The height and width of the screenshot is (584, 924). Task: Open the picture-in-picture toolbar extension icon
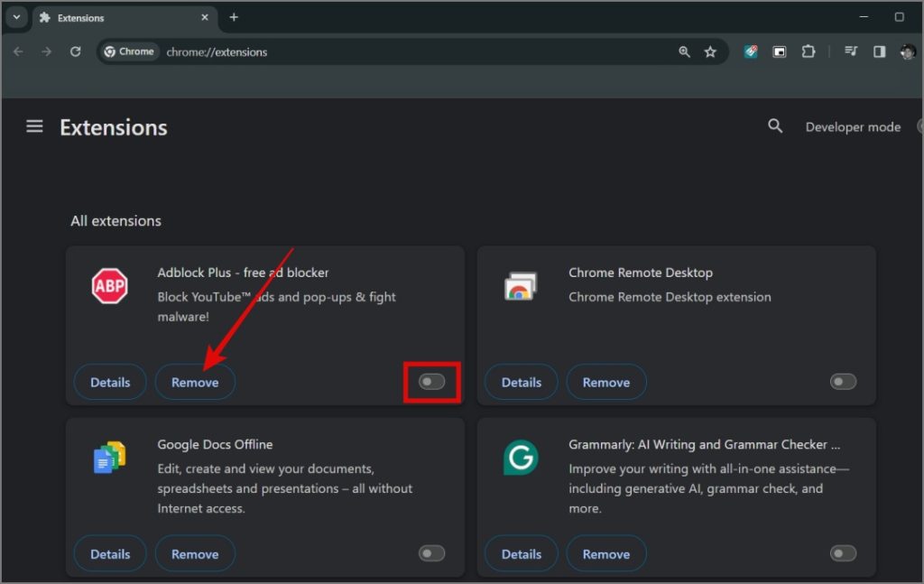[x=779, y=51]
